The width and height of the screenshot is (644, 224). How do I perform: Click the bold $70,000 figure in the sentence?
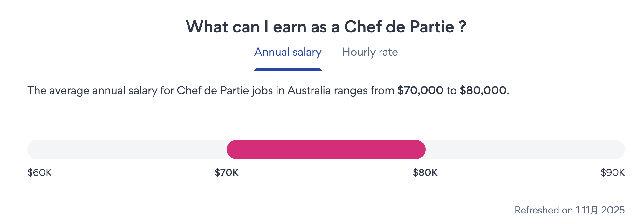coord(420,91)
